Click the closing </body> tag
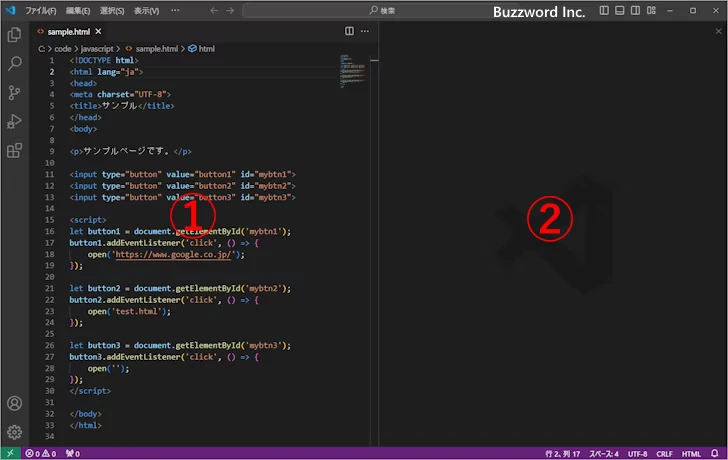The height and width of the screenshot is (460, 728). pos(85,414)
